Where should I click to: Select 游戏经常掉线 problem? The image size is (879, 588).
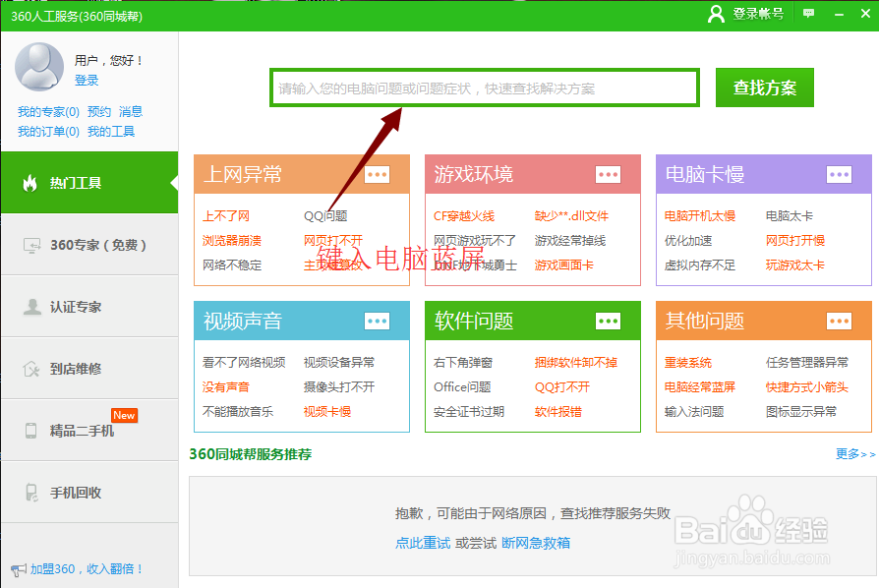(570, 241)
